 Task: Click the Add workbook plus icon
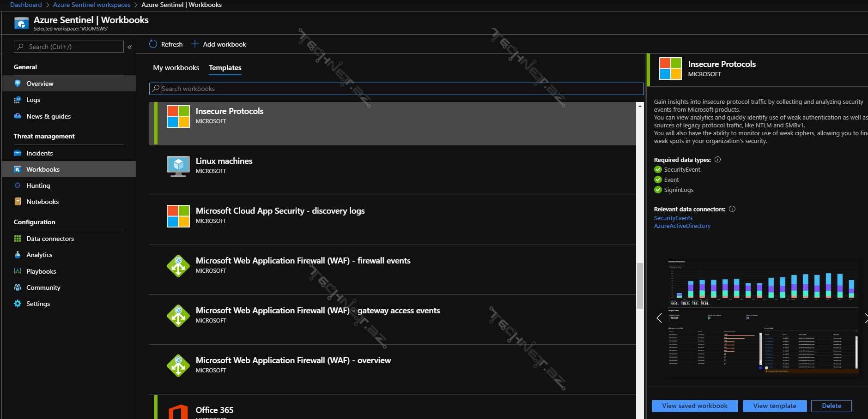click(195, 44)
